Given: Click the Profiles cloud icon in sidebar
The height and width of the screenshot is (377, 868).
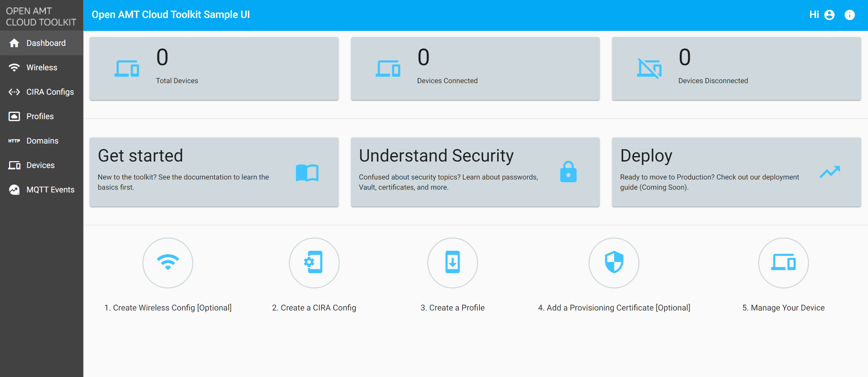Looking at the screenshot, I should click(14, 116).
